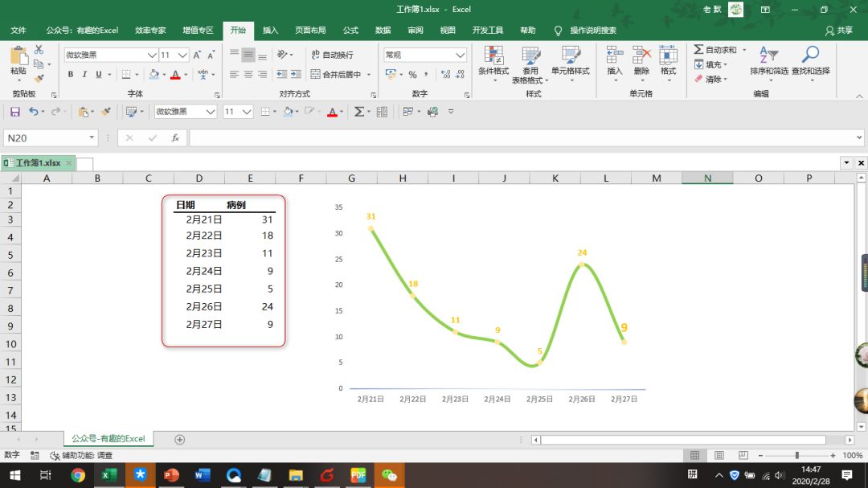The image size is (868, 488).
Task: Open Conditional Formatting (条件格式)
Action: [x=493, y=60]
